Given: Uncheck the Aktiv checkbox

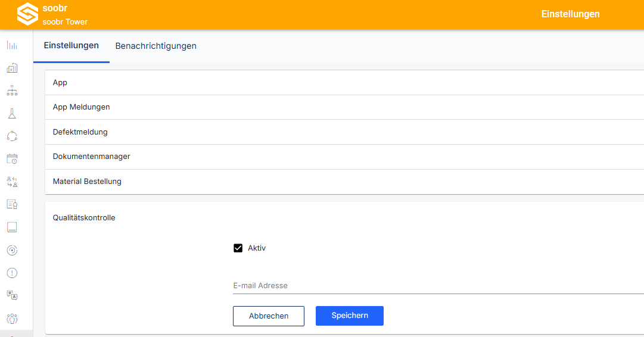Looking at the screenshot, I should coord(238,248).
